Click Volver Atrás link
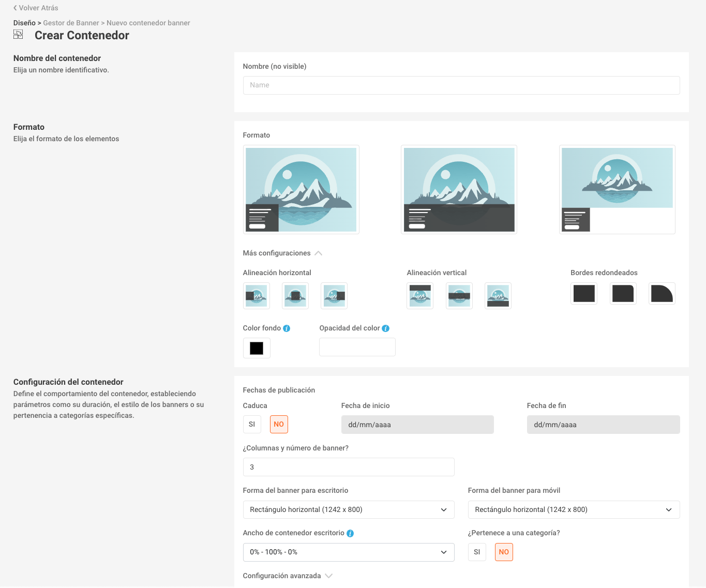 tap(36, 8)
